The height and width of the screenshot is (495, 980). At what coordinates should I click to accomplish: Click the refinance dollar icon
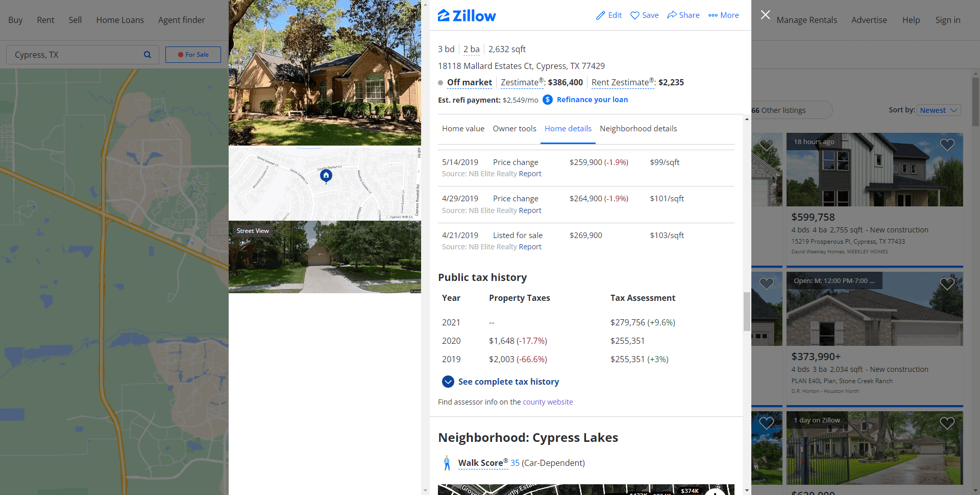click(547, 100)
